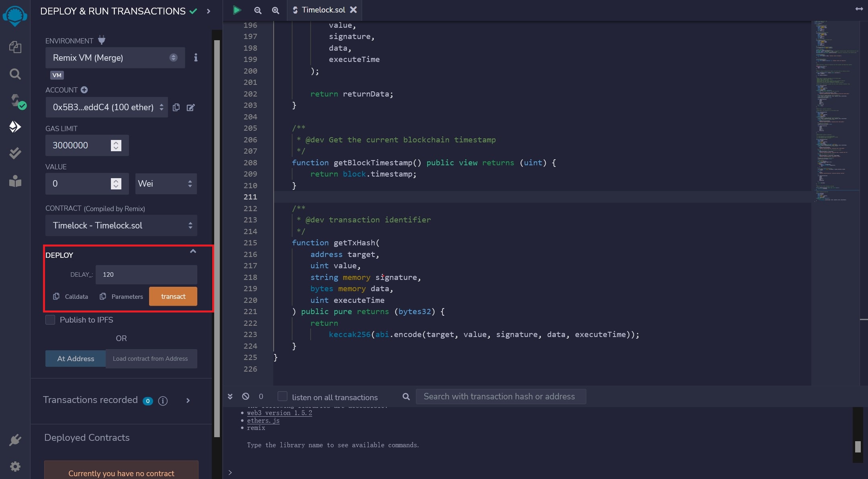Close the Timelock.sol tab
The height and width of the screenshot is (479, 868).
(x=353, y=10)
